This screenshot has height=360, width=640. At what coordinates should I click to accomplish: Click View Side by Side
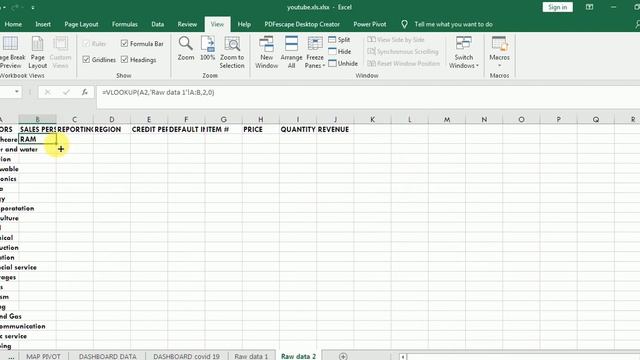(396, 40)
